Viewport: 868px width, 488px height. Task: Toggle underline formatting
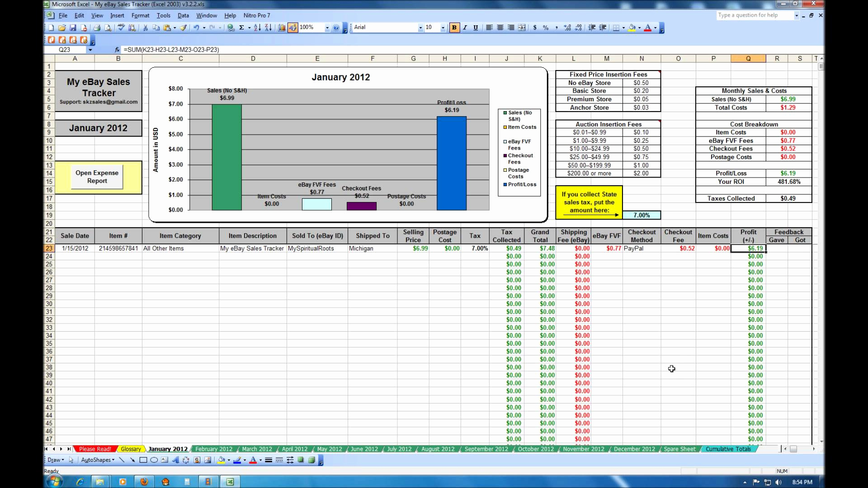pos(475,28)
